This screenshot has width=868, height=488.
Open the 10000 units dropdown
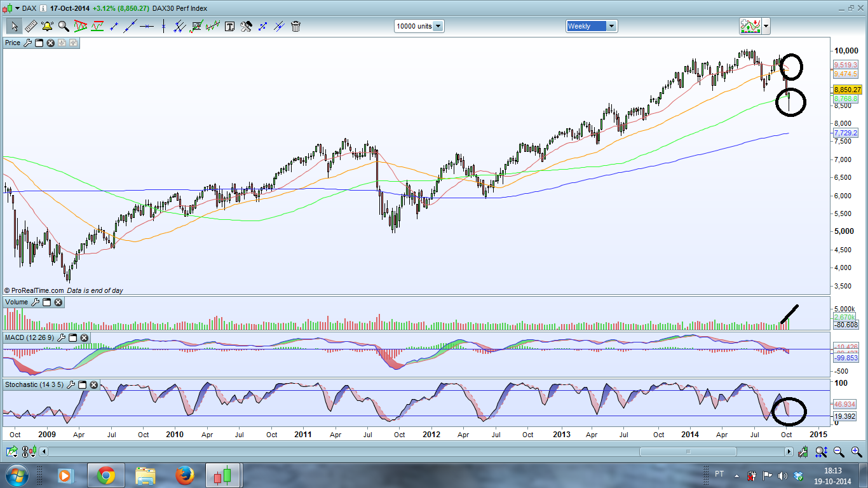tap(419, 26)
